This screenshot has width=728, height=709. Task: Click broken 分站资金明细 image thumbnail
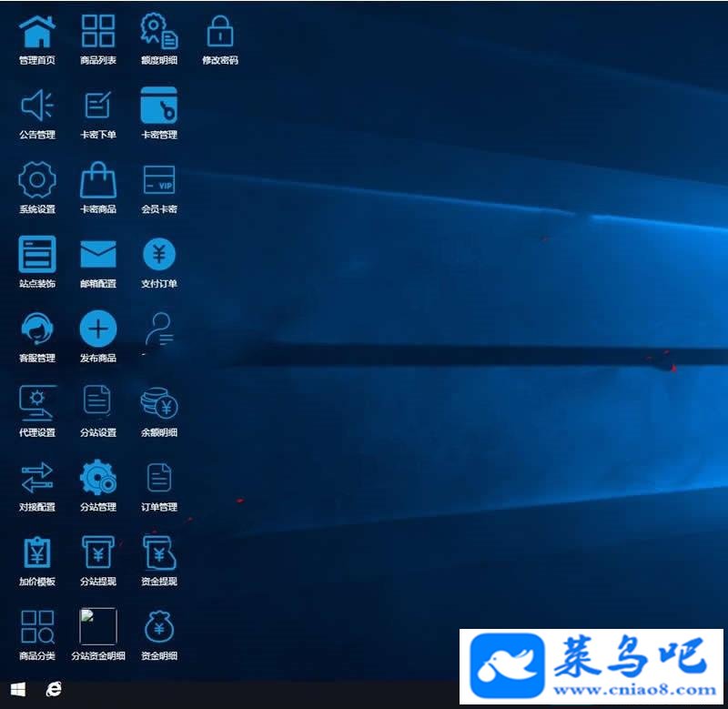coord(98,626)
